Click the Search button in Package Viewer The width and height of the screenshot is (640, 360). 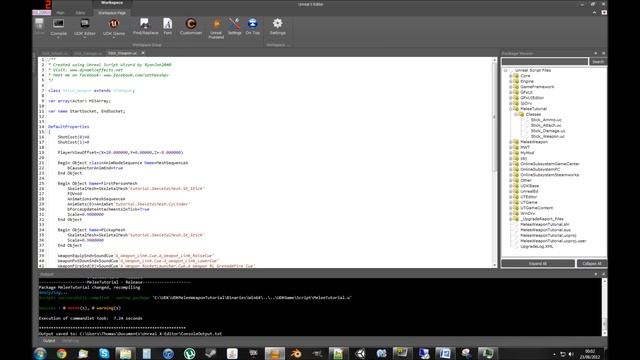tap(598, 62)
